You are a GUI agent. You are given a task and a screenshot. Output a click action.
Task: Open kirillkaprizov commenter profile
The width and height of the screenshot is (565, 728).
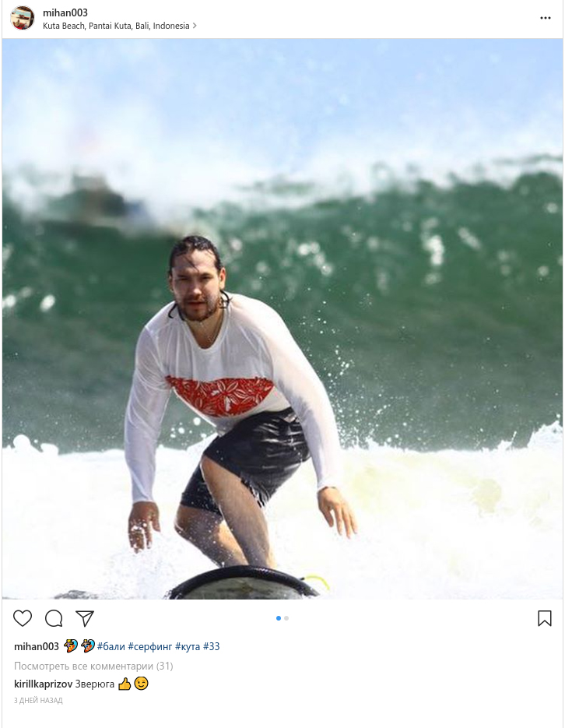coord(44,684)
